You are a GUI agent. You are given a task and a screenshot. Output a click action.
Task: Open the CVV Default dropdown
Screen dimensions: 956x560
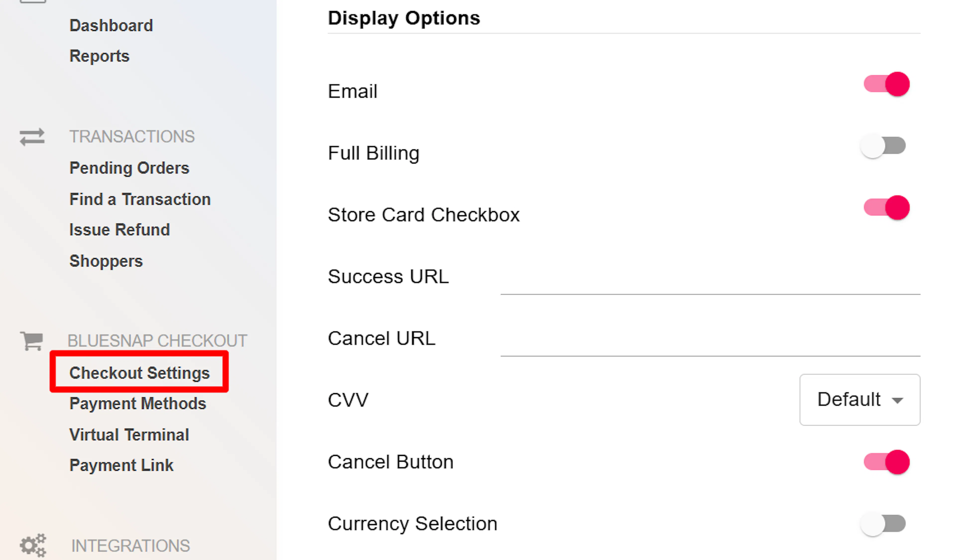(x=860, y=399)
